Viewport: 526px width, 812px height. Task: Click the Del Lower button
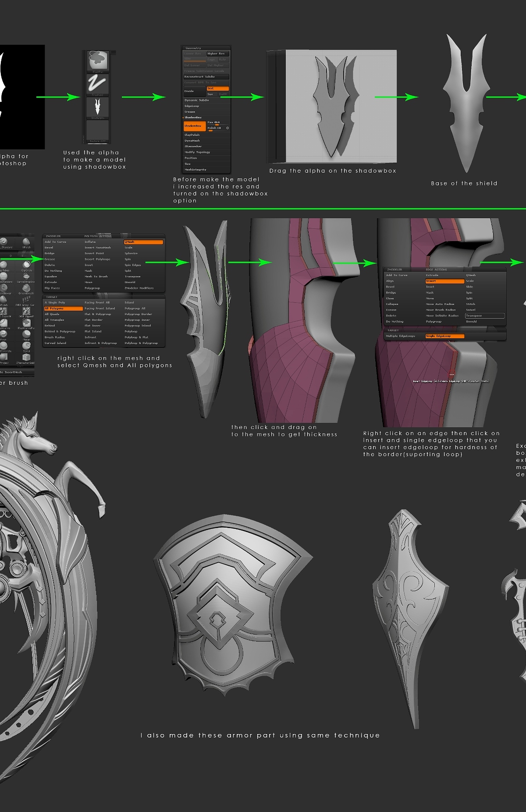point(194,65)
